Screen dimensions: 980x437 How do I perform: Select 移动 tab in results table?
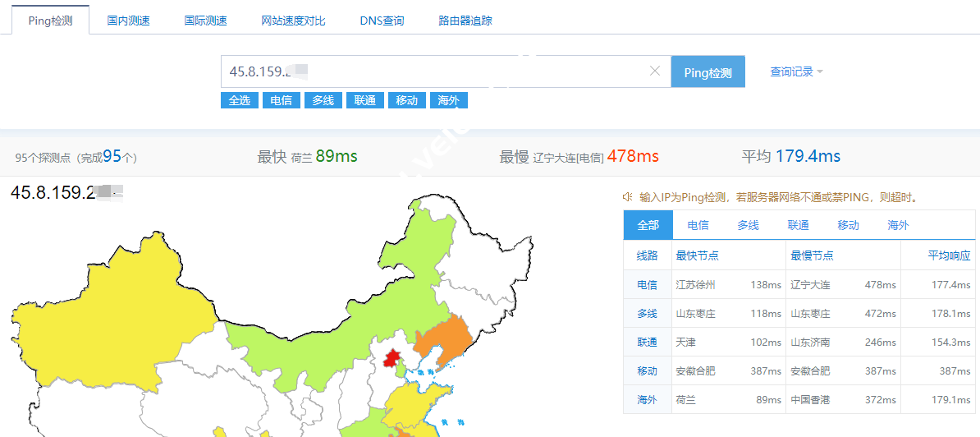(x=848, y=225)
